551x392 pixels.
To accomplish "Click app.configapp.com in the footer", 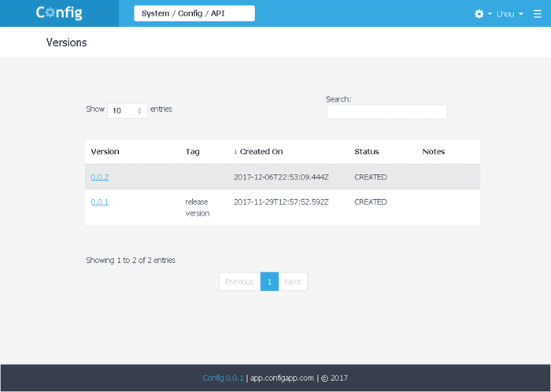I will coord(282,378).
